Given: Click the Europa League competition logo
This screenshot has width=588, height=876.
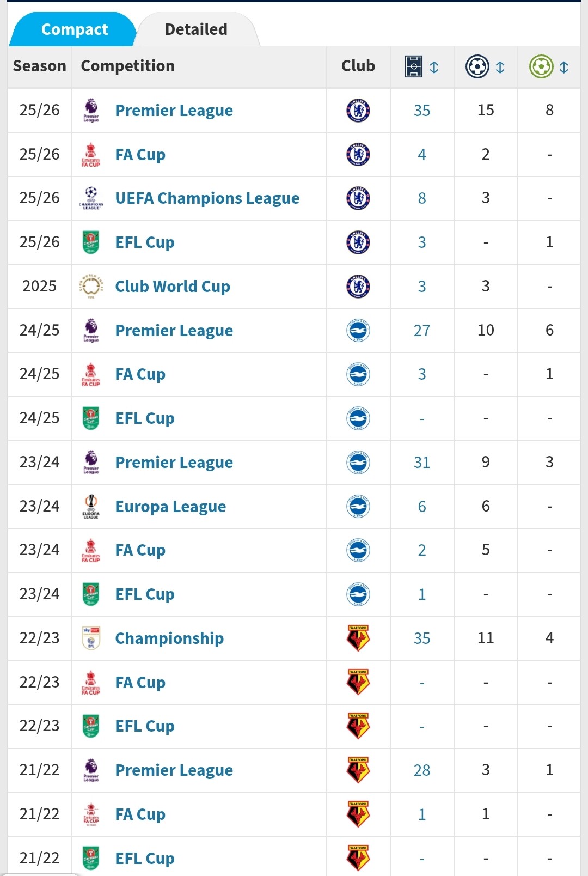Looking at the screenshot, I should [x=91, y=506].
